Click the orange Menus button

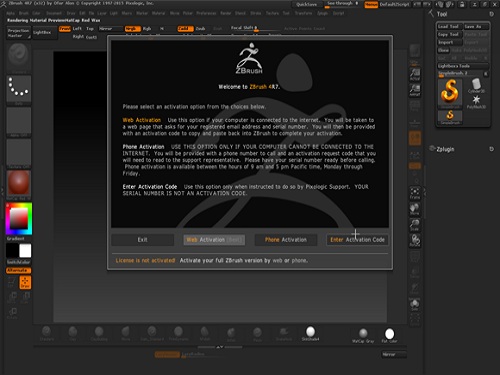click(371, 5)
